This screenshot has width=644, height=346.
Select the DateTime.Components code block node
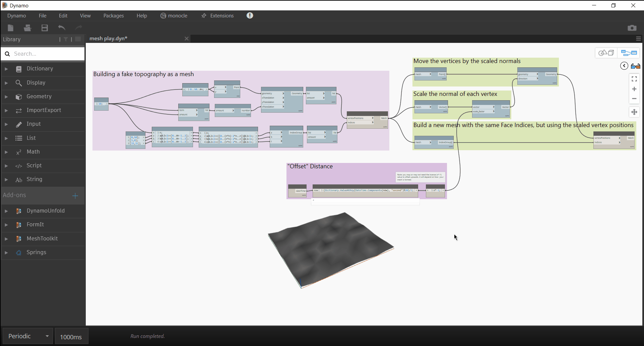pos(365,190)
